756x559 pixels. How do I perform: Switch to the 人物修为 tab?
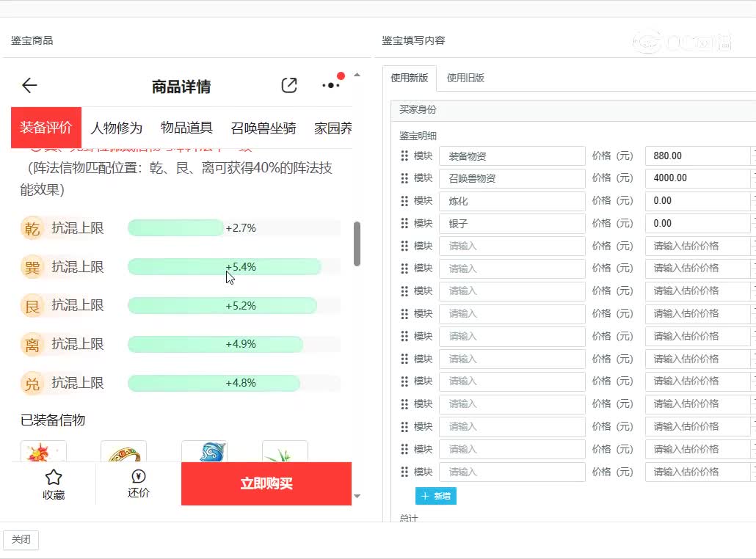tap(116, 127)
